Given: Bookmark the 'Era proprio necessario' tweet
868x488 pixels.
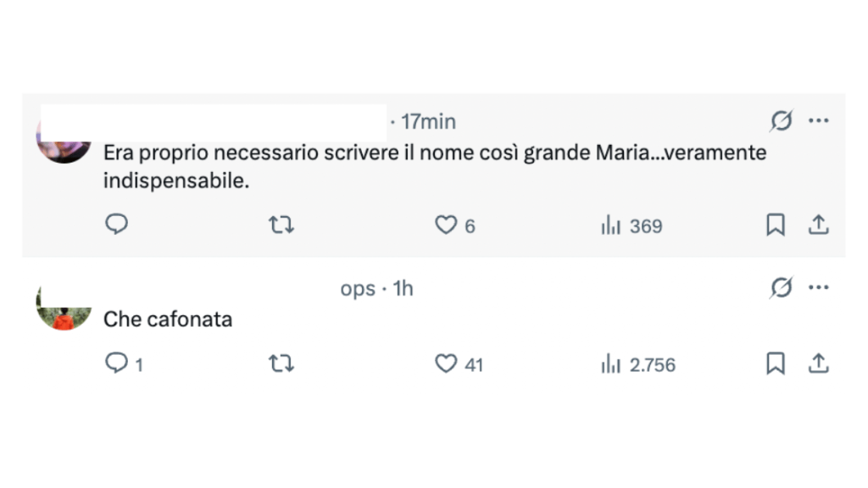Looking at the screenshot, I should pyautogui.click(x=775, y=225).
